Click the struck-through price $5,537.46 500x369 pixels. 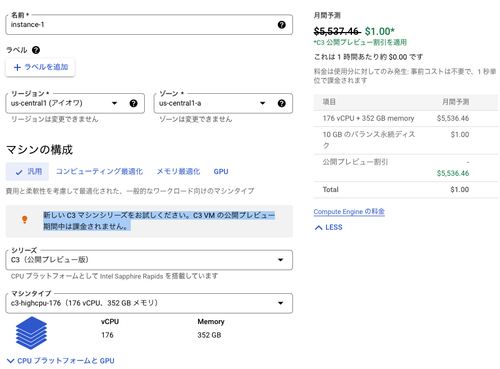337,31
